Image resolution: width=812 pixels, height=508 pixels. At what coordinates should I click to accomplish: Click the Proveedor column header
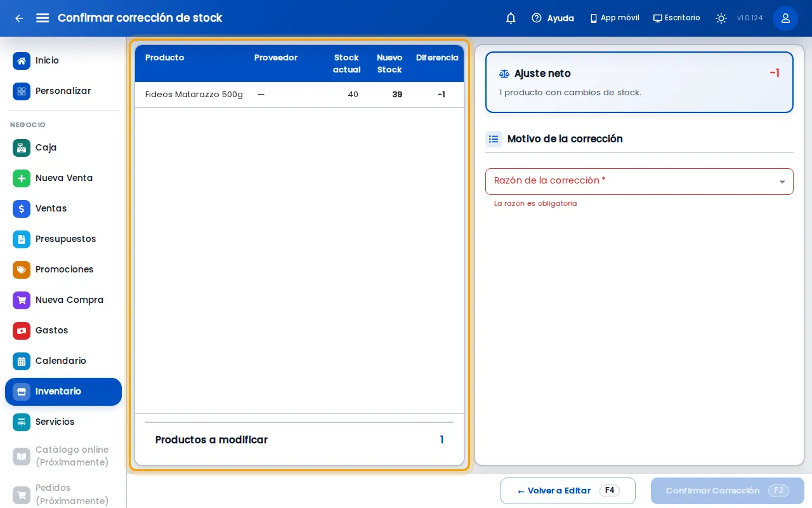point(276,58)
